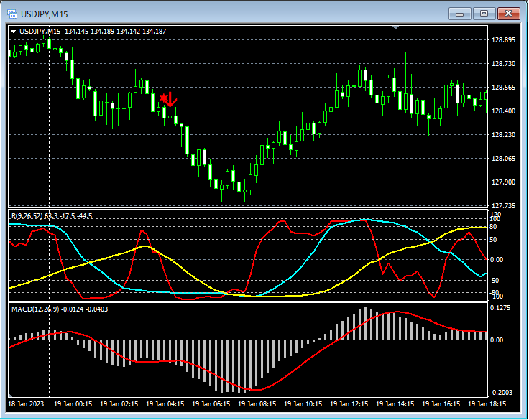Minimize the USDJPY,M15 chart window
The width and height of the screenshot is (529, 420).
[x=459, y=14]
